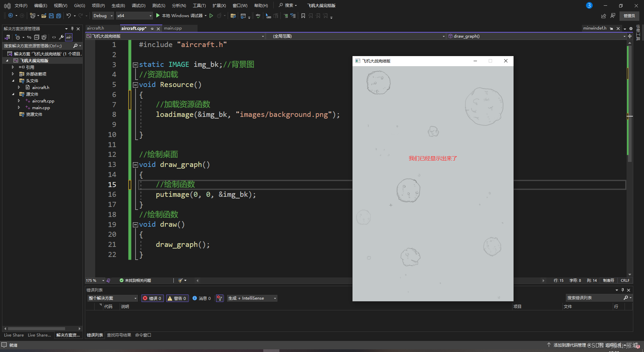Collapse the void Resource() code block
Viewport: 644px width, 352px height.
[135, 85]
